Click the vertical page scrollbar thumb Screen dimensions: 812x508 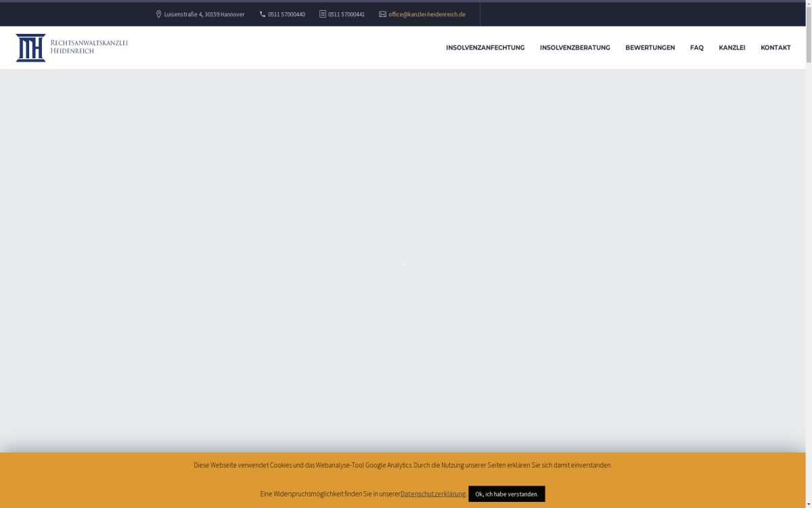pos(809,34)
